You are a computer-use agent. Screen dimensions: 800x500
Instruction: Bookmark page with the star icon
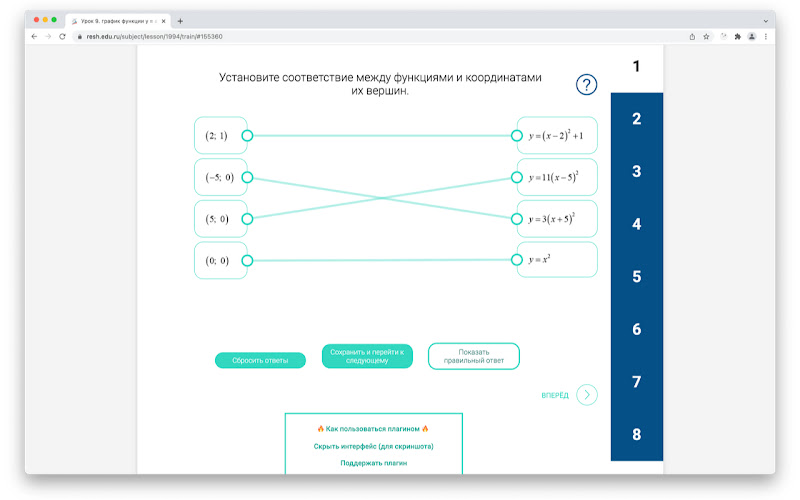pos(706,37)
